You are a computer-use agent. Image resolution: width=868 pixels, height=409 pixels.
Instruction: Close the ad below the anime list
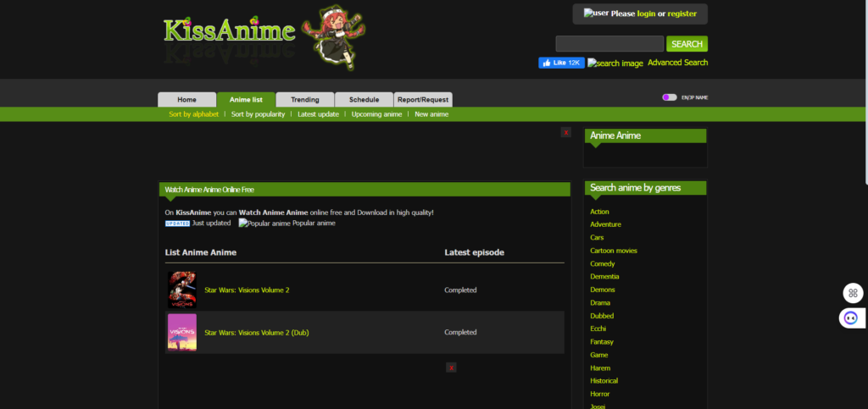pyautogui.click(x=451, y=368)
